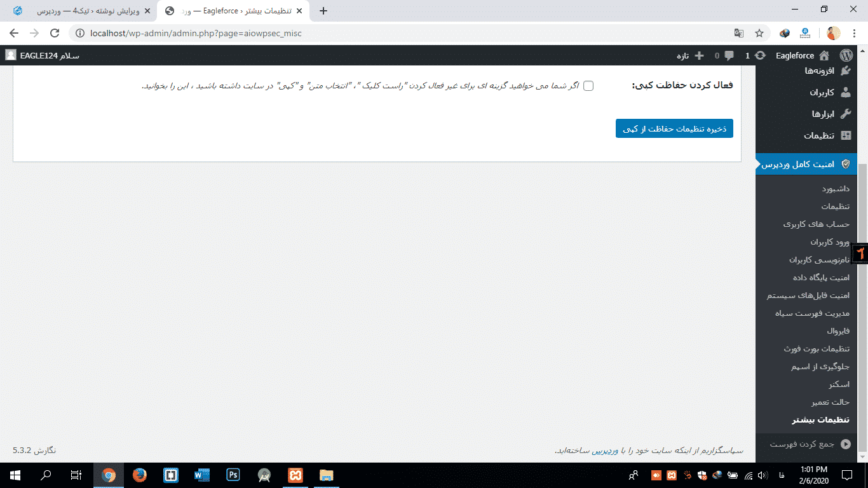Open the Chrome profile avatar
The width and height of the screenshot is (868, 488).
click(x=834, y=33)
